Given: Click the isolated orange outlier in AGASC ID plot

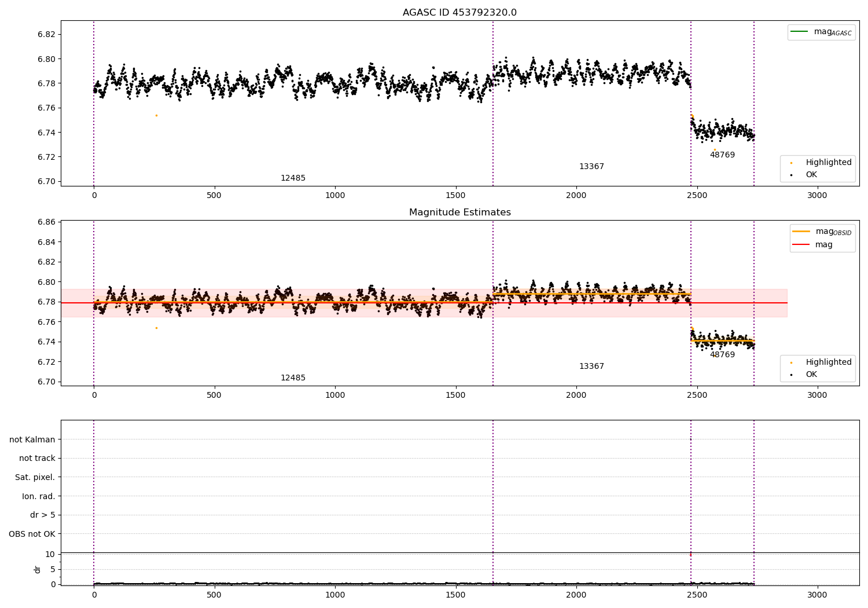Looking at the screenshot, I should pyautogui.click(x=156, y=115).
